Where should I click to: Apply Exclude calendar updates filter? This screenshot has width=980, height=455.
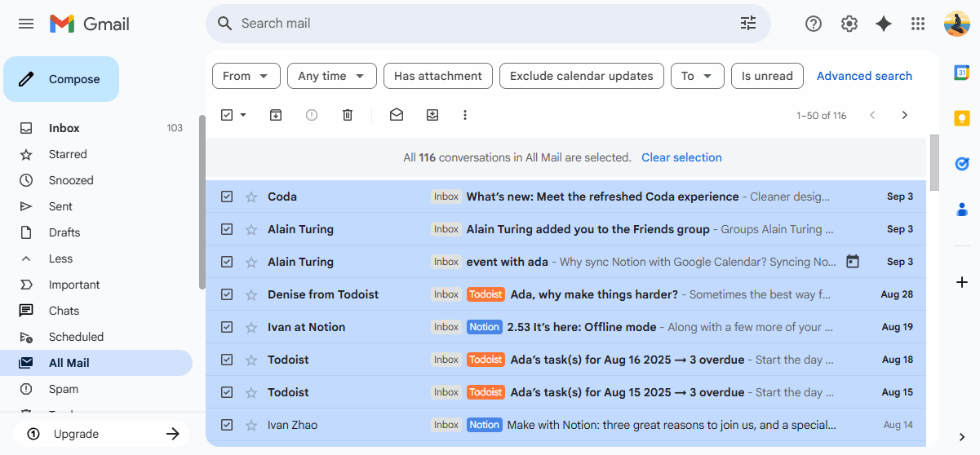[582, 76]
